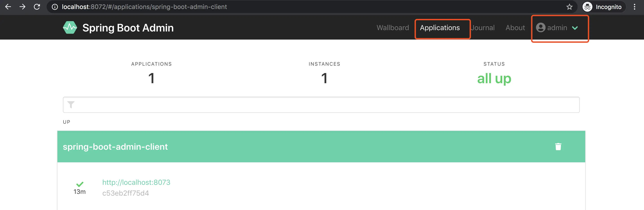Click the Spring Boot Admin hexagon logo
This screenshot has height=210, width=644.
(70, 27)
